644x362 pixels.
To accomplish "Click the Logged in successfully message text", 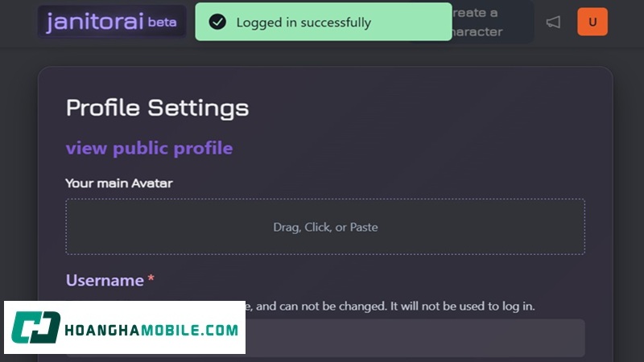I will (x=303, y=23).
